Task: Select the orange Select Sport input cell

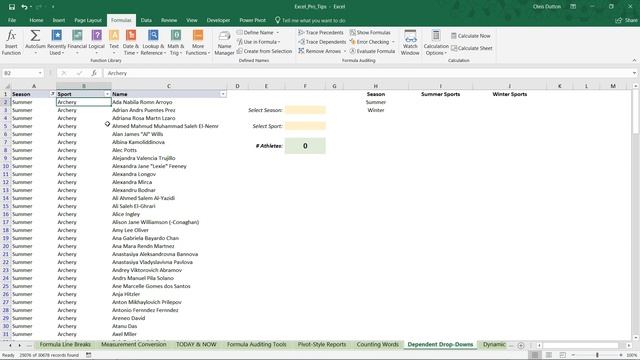Action: 305,126
